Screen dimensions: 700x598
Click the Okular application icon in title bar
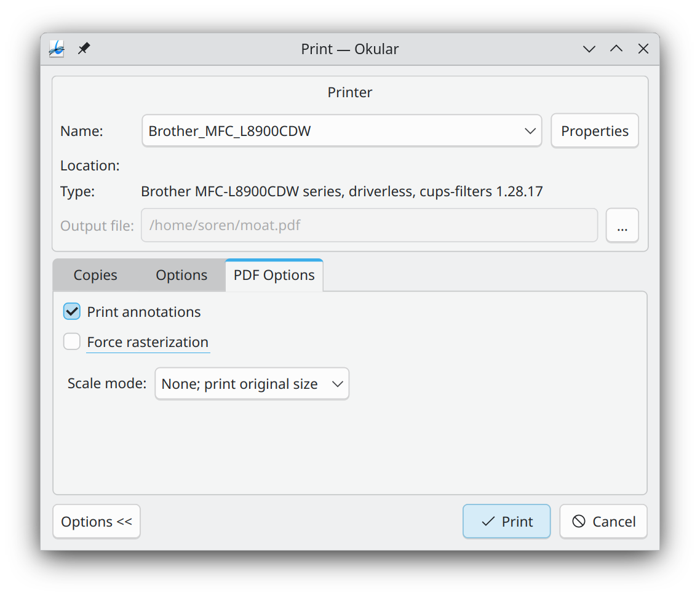pos(57,49)
